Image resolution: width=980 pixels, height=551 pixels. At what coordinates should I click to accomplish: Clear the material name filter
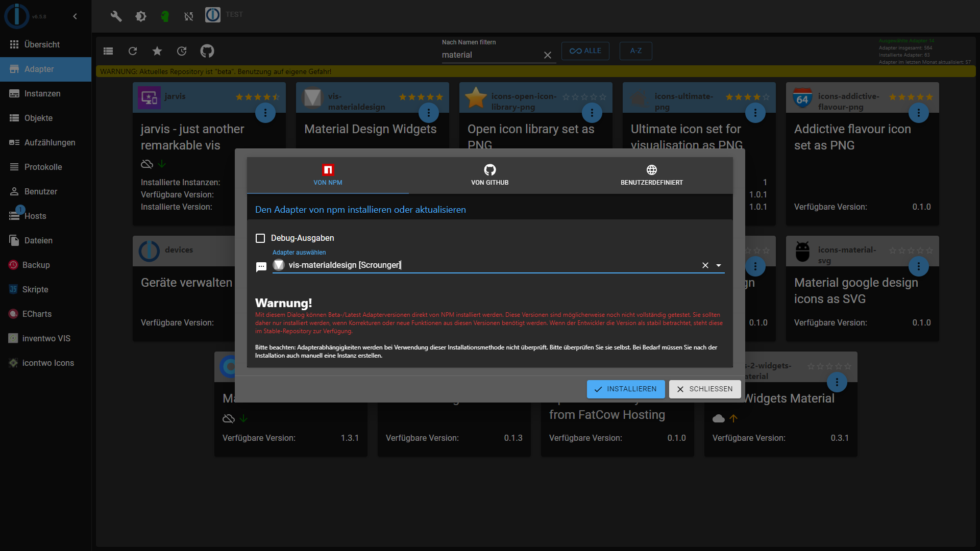tap(548, 55)
